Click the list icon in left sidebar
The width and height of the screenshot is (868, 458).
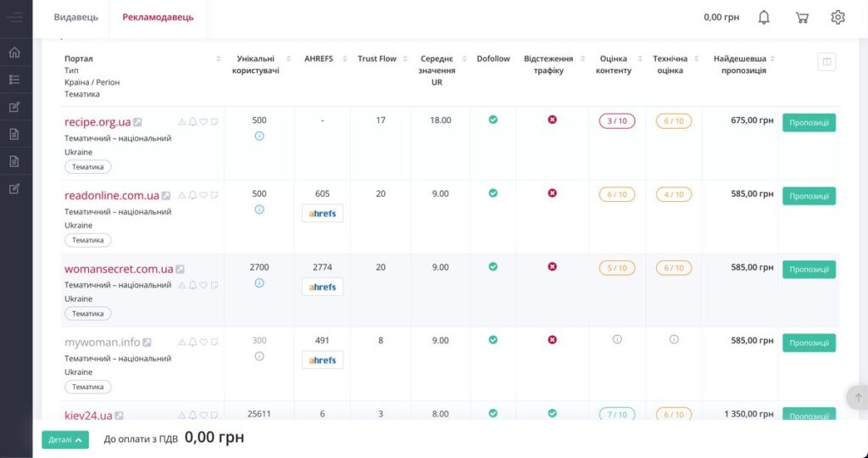14,80
